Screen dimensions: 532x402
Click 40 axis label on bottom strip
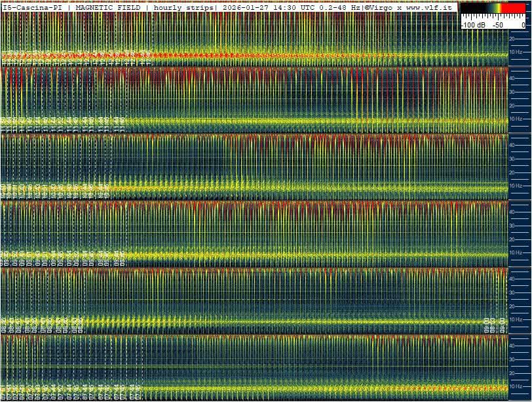click(x=512, y=345)
